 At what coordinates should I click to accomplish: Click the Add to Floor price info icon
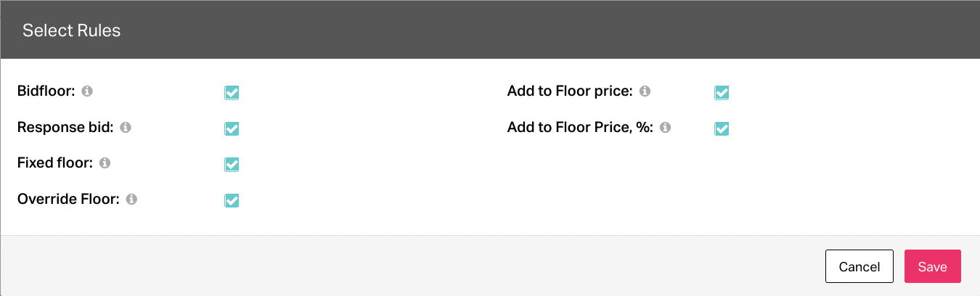click(x=645, y=91)
